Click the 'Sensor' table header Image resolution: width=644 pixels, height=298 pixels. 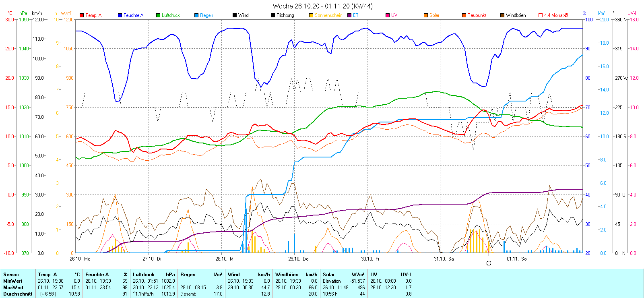point(11,275)
